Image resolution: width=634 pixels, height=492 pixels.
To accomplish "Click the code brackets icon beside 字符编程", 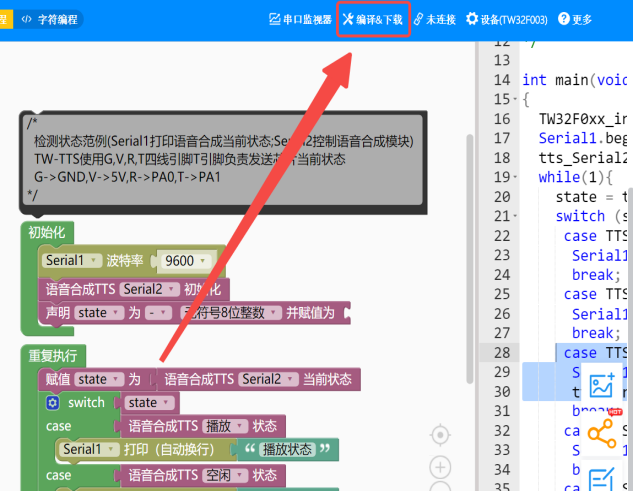I will tap(26, 19).
